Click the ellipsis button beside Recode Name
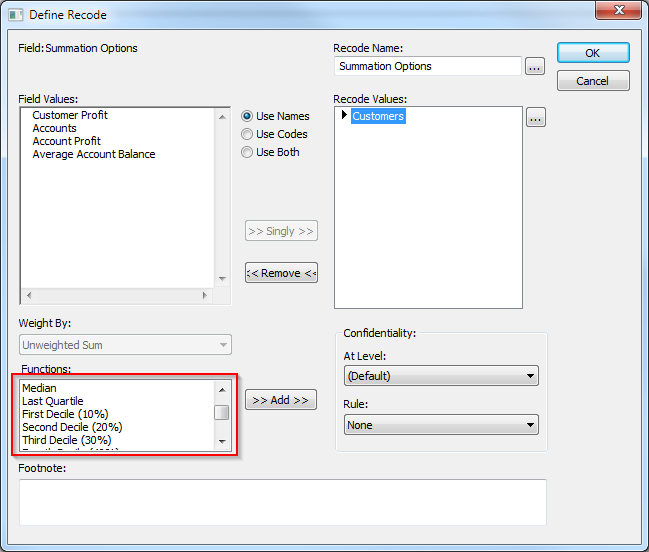This screenshot has height=552, width=649. pyautogui.click(x=535, y=66)
